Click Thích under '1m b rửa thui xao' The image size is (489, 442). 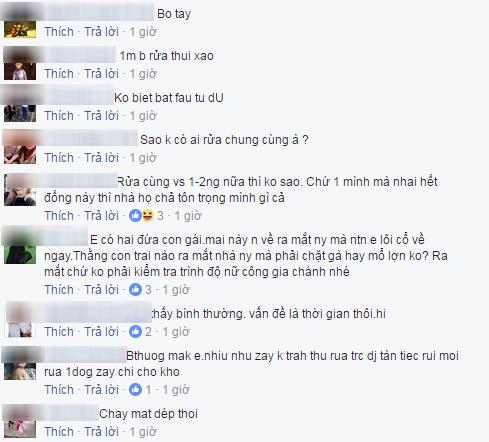(59, 74)
